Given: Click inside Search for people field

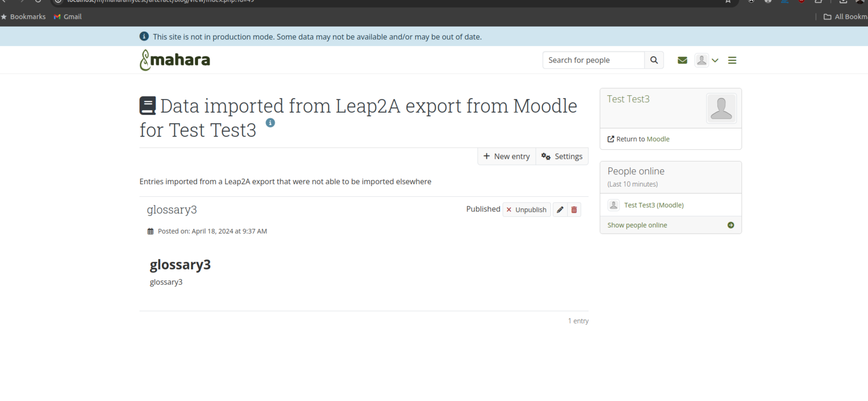Looking at the screenshot, I should pos(593,60).
